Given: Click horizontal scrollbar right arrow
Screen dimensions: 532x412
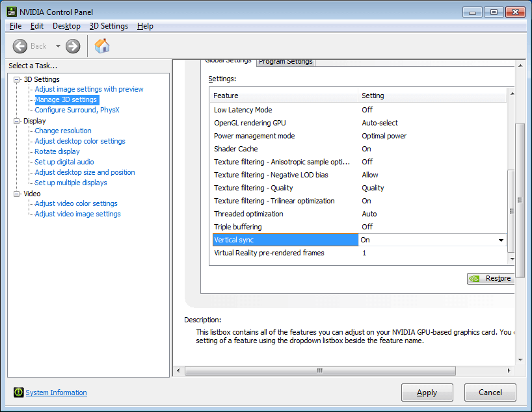Looking at the screenshot, I should coord(509,370).
